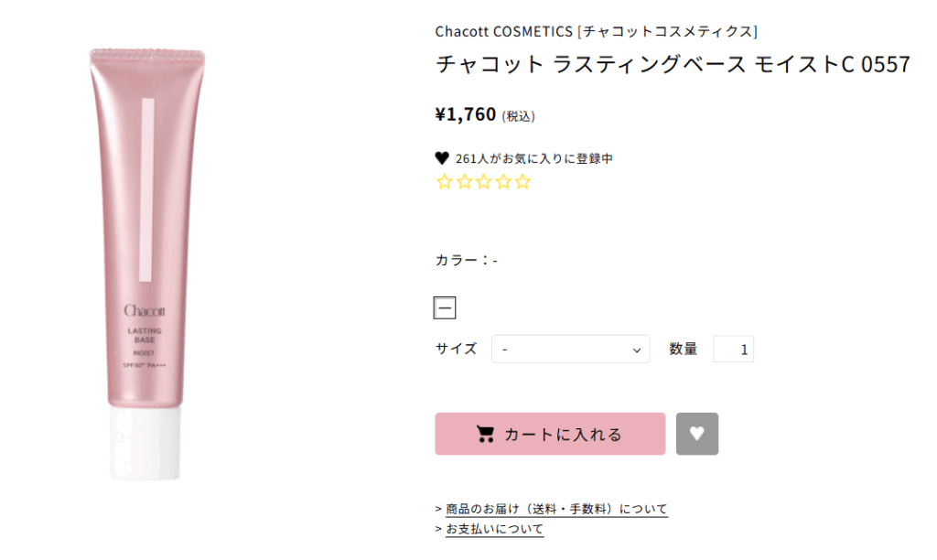Select the '—' color swatch option
This screenshot has height=560, width=937.
445,307
